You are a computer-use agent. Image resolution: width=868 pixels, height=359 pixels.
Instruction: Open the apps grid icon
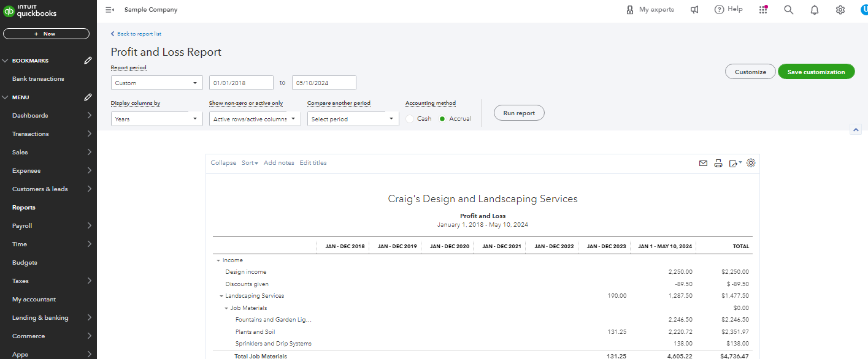pyautogui.click(x=763, y=10)
